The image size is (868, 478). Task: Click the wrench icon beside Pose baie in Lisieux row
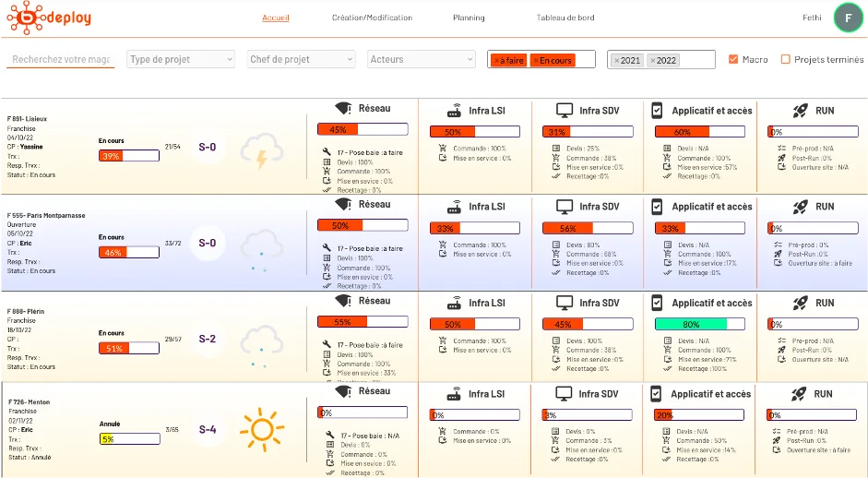[x=327, y=151]
